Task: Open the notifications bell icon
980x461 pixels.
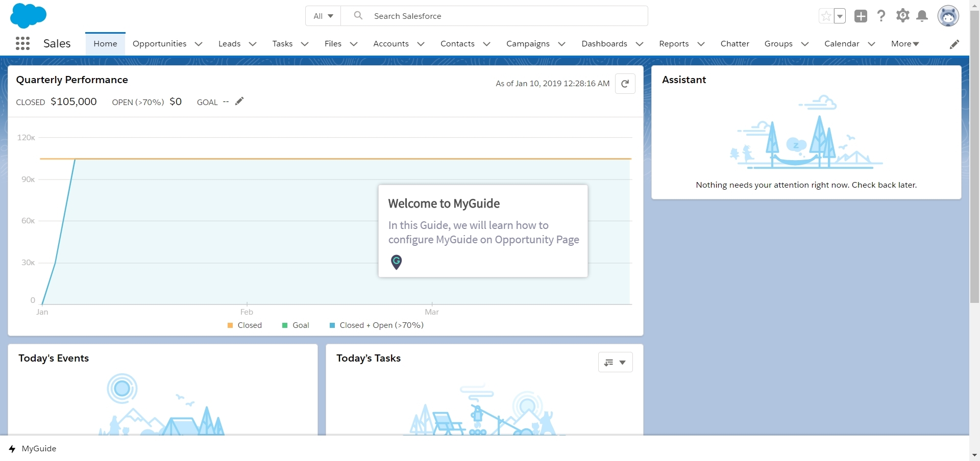Action: click(x=922, y=16)
